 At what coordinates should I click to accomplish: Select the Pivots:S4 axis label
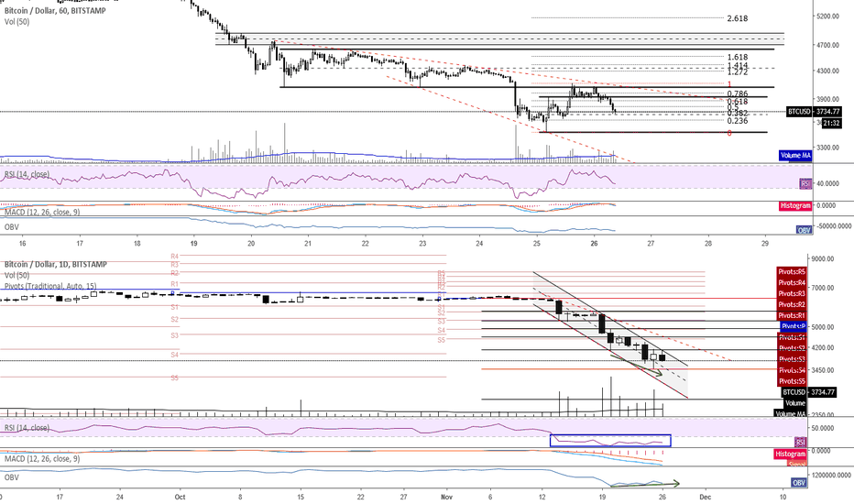coord(792,370)
